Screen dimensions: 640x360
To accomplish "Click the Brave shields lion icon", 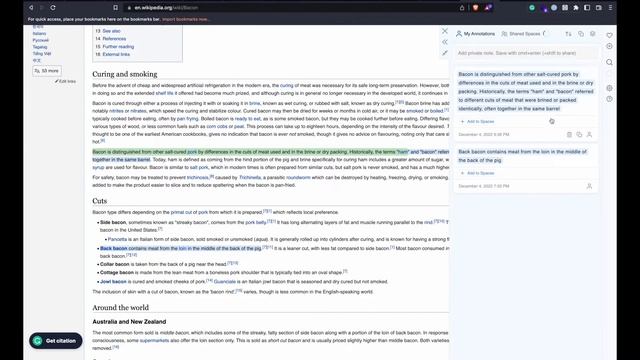I will [476, 7].
